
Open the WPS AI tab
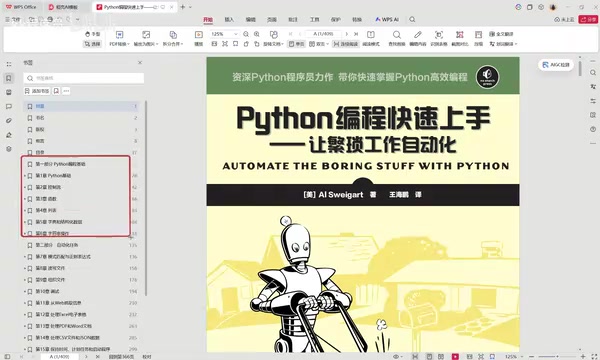coord(387,20)
